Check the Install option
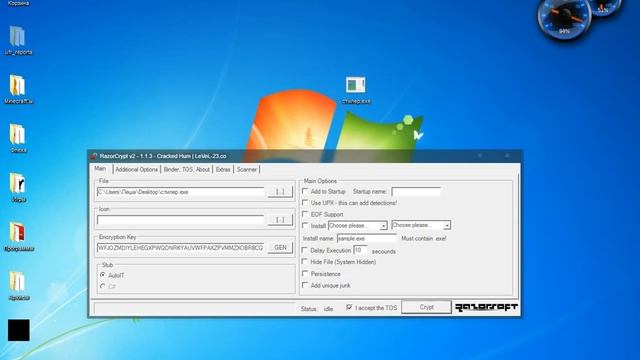 (x=305, y=225)
